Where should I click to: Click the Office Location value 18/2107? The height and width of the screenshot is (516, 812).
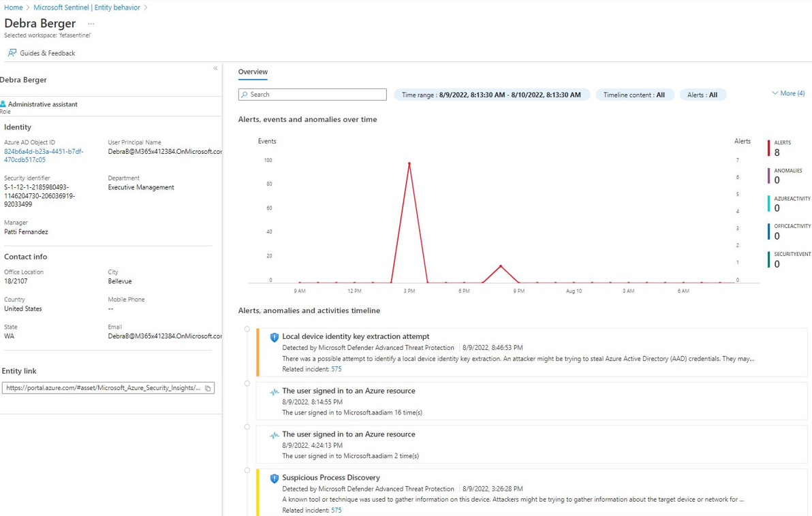pos(16,282)
